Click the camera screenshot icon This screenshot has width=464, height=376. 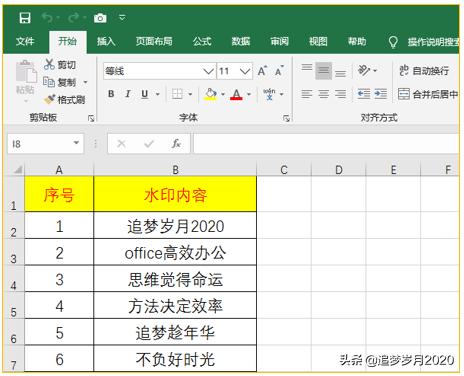[100, 18]
